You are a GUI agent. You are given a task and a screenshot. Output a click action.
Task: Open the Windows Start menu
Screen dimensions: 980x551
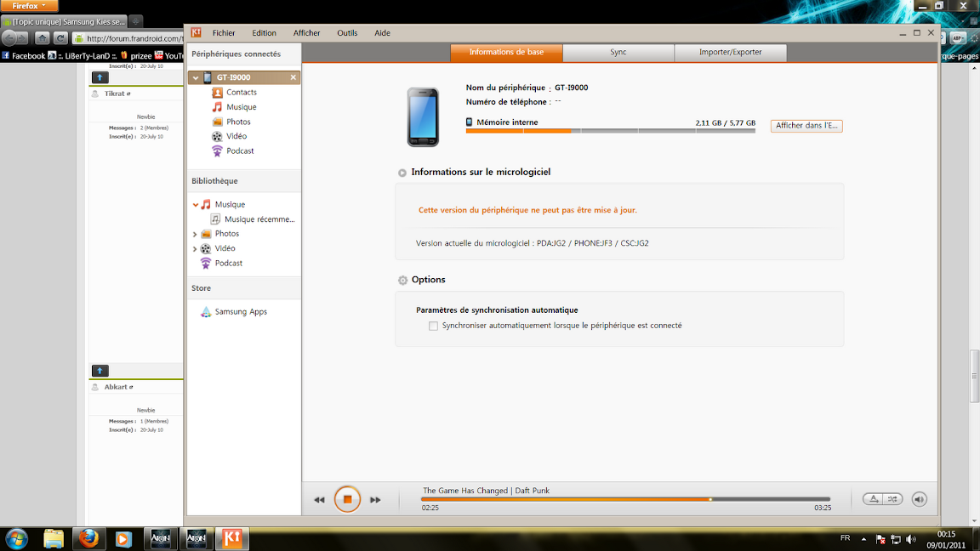17,538
